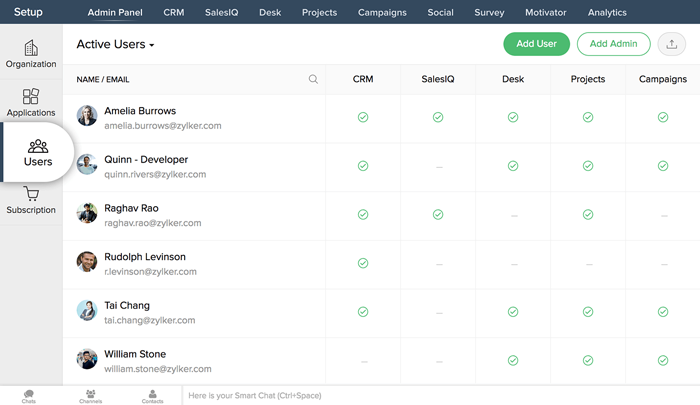Viewport: 700px width, 405px height.
Task: Toggle SalesIQ access for Raghav Rao
Action: (x=438, y=214)
